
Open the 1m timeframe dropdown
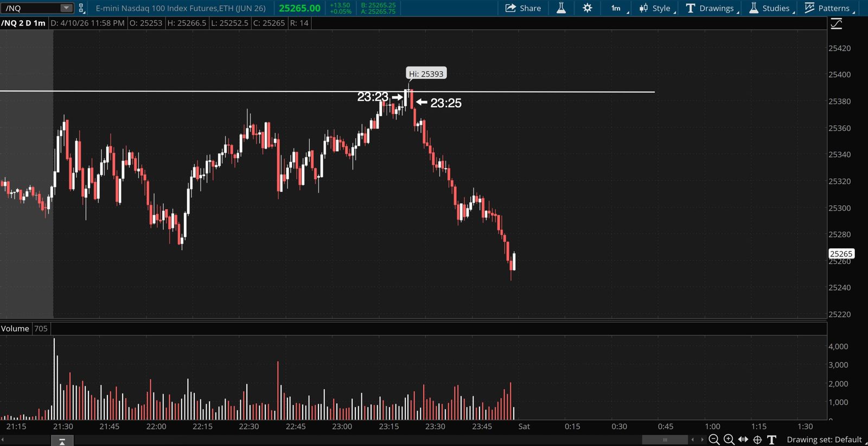[x=619, y=8]
